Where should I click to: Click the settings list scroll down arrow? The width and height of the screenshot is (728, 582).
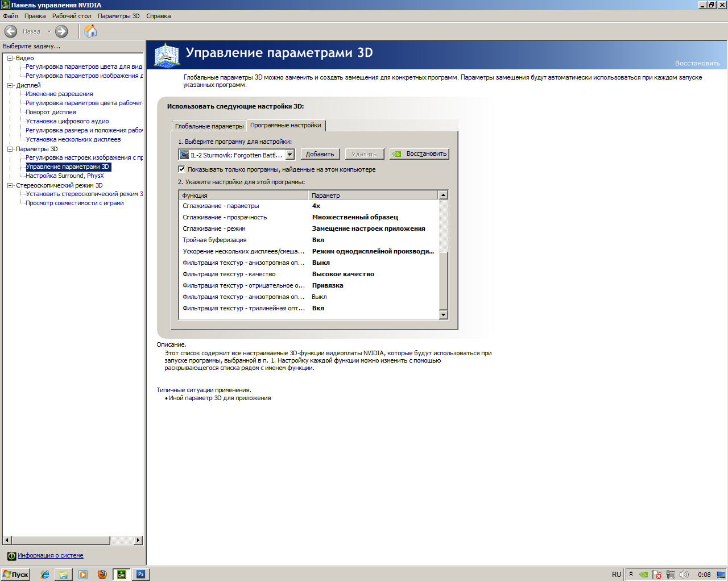444,315
